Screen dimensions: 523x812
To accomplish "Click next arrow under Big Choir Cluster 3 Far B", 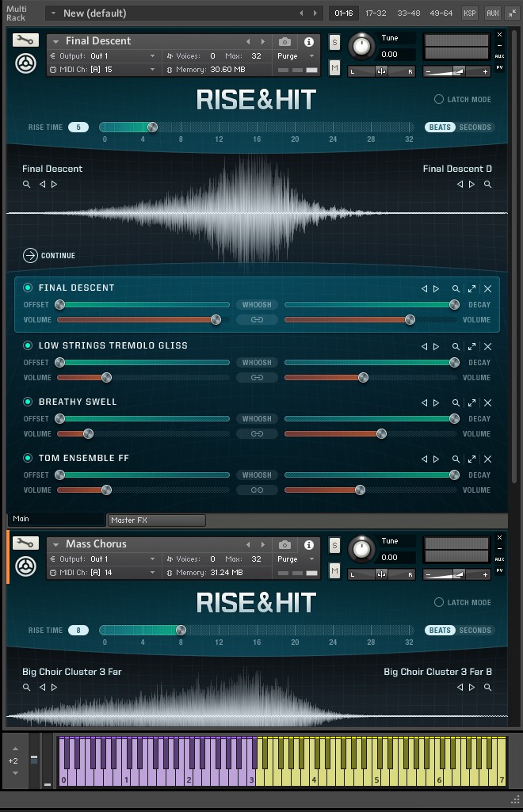I will pos(471,687).
